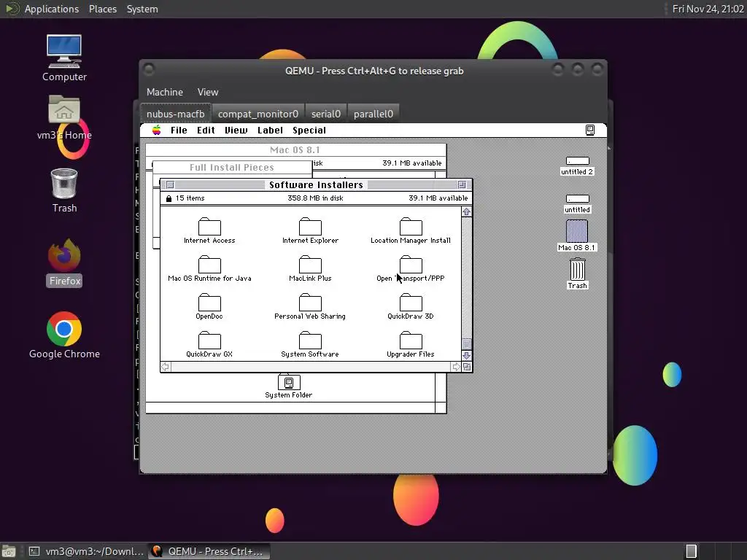Screen dimensions: 747x560
Task: Click the vertical scroll thumb in Software Installers
Action: point(466,344)
